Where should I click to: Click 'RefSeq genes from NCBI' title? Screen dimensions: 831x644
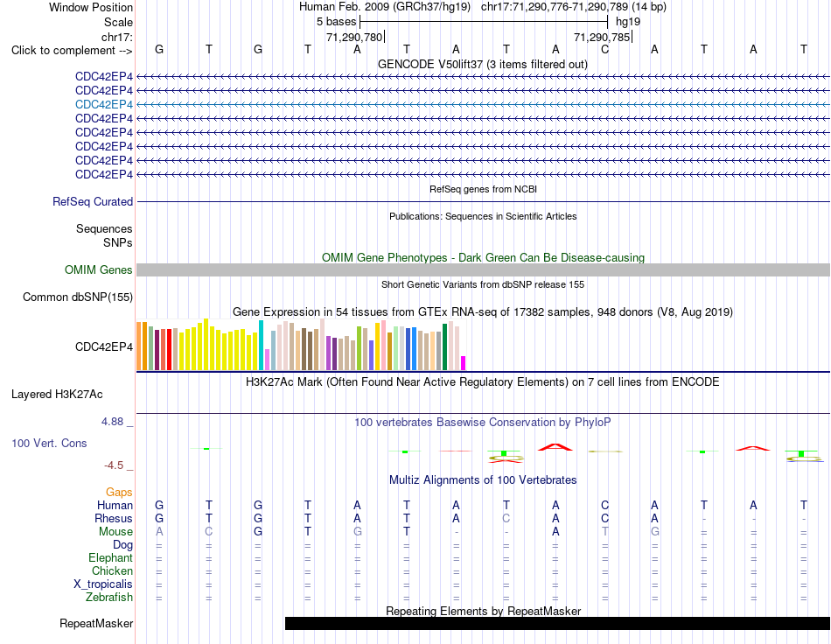pos(484,189)
